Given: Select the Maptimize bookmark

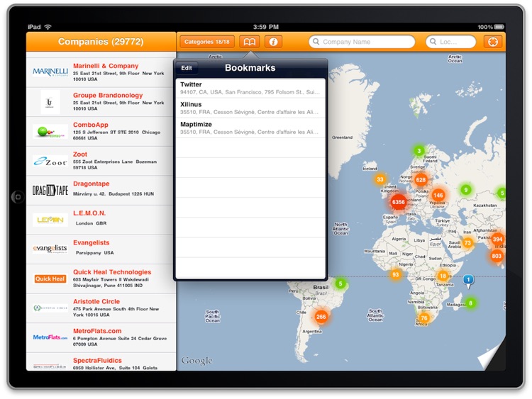Looking at the screenshot, I should pos(250,128).
